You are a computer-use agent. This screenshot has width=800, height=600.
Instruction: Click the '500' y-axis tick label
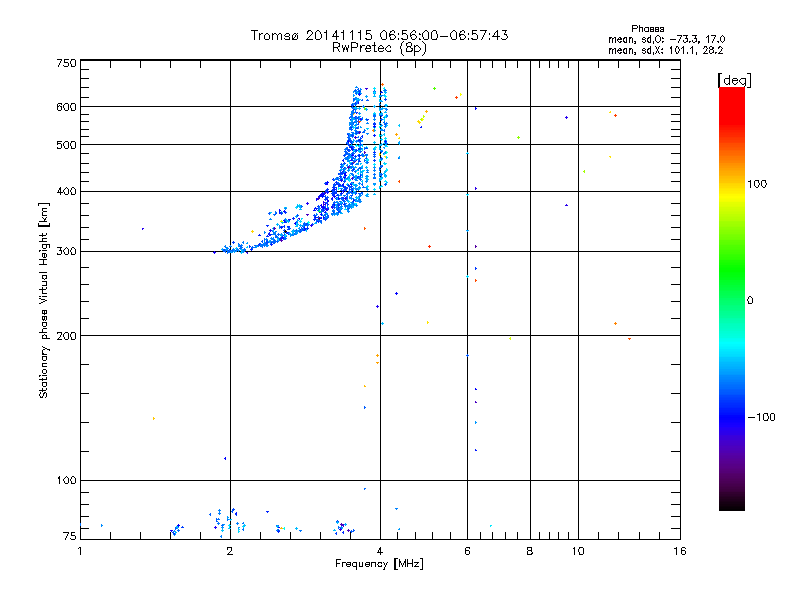pyautogui.click(x=66, y=145)
